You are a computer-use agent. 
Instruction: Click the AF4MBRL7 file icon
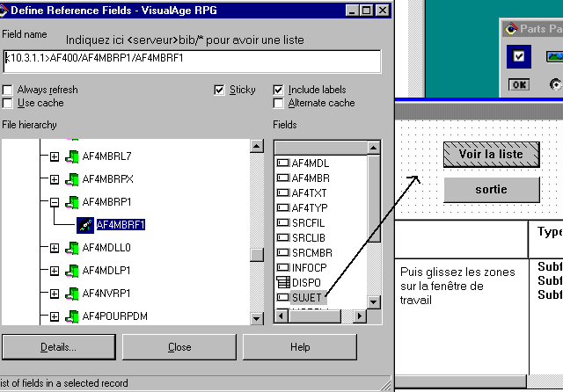[72, 156]
